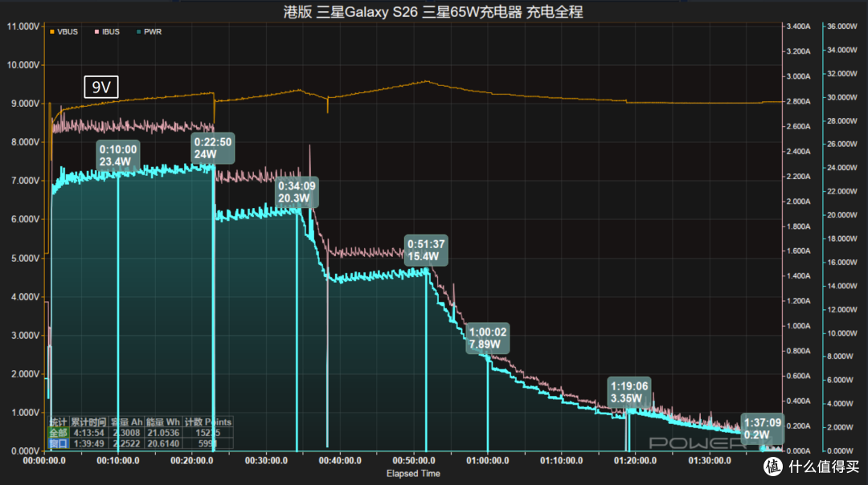
Task: Click the 2.000A current axis tick
Action: 798,202
